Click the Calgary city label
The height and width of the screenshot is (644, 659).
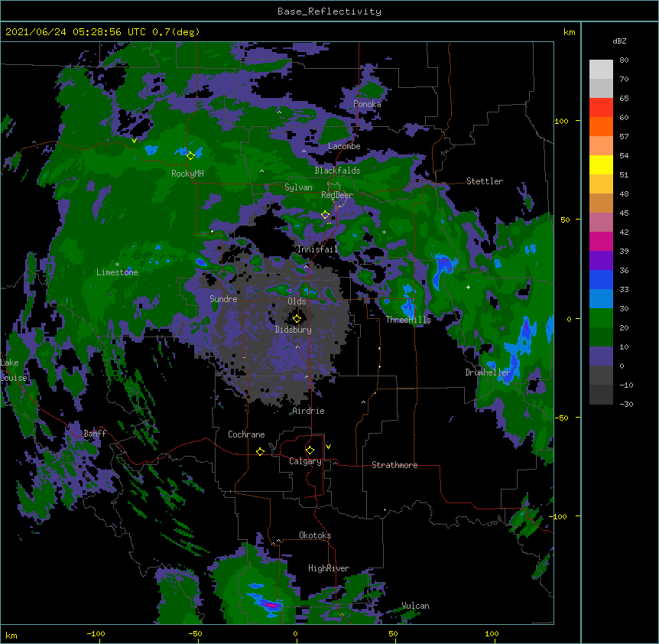[x=305, y=461]
